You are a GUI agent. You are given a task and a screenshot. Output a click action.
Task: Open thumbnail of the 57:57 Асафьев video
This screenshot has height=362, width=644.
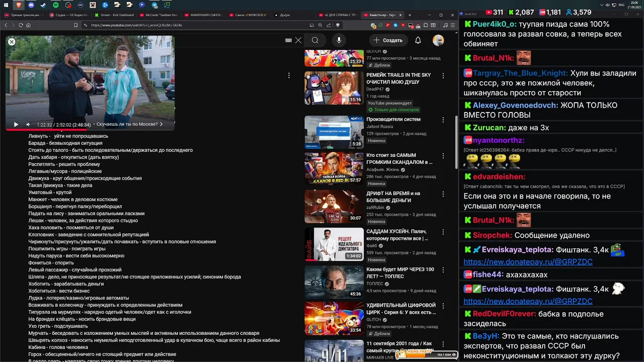pyautogui.click(x=334, y=168)
